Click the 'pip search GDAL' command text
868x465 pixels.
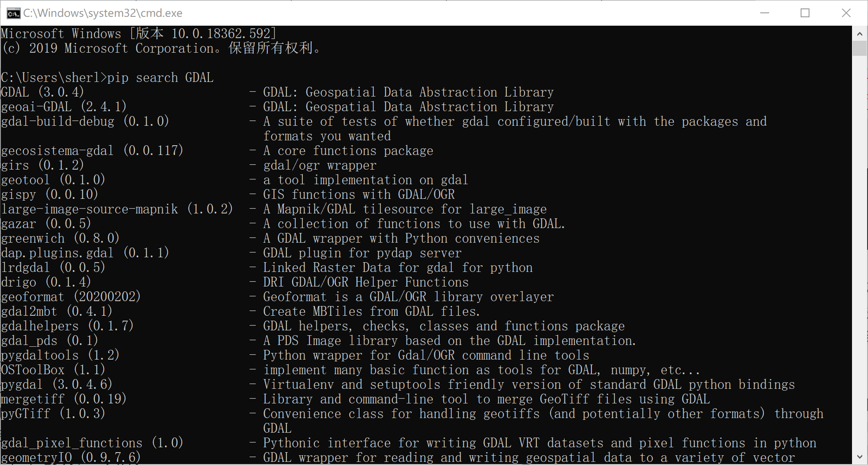[x=160, y=77]
